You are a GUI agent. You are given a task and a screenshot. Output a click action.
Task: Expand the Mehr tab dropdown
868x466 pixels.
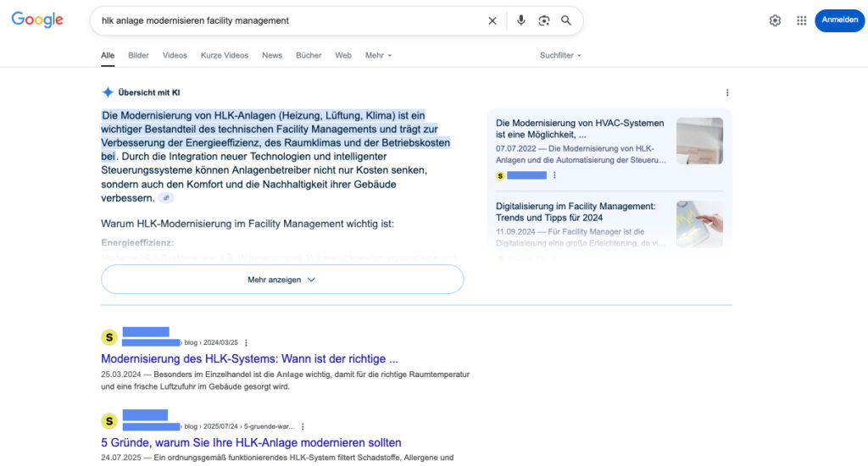[x=378, y=55]
